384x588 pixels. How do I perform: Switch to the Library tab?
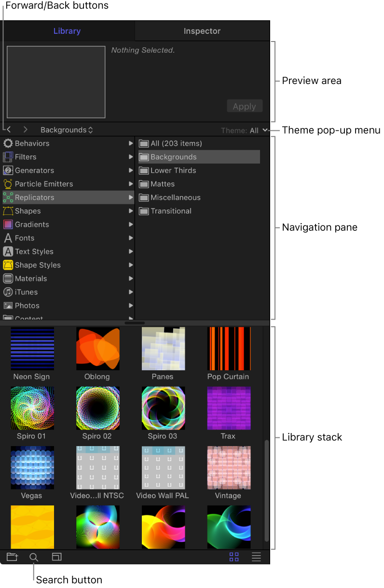click(67, 31)
